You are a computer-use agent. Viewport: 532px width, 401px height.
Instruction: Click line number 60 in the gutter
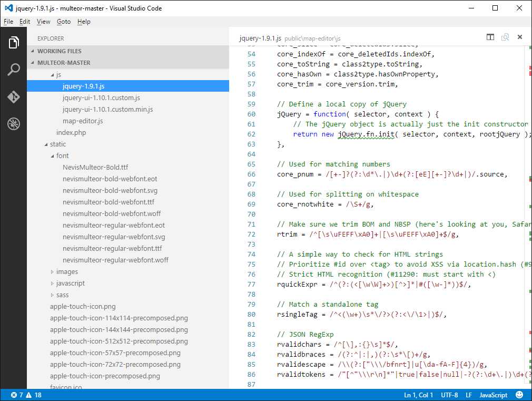pyautogui.click(x=251, y=114)
